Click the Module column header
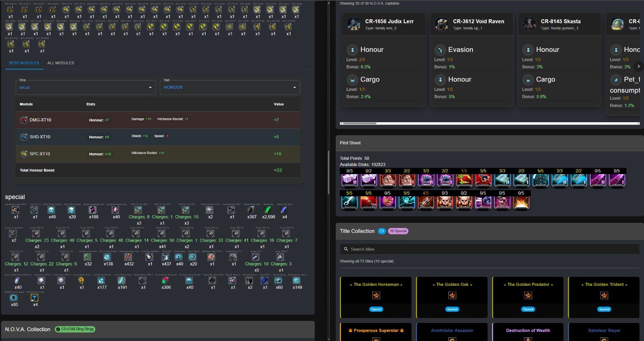The image size is (644, 341). pyautogui.click(x=26, y=104)
